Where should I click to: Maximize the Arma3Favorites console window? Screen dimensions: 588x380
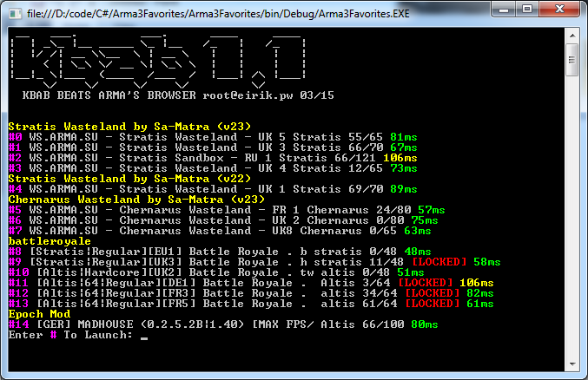click(527, 9)
